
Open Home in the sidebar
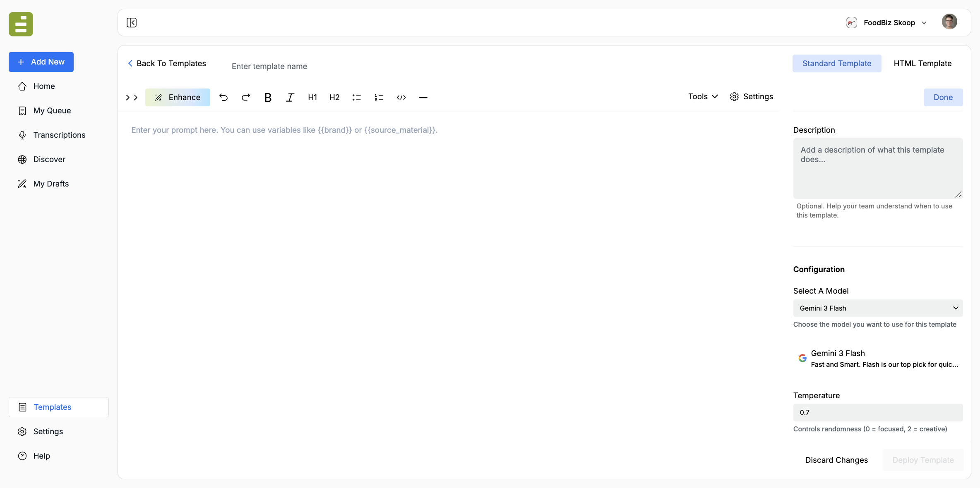tap(59, 86)
